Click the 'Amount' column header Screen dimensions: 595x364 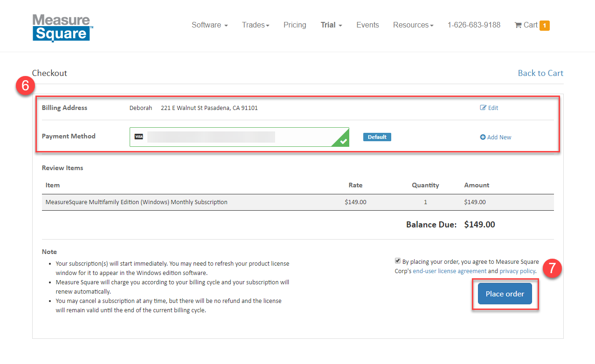click(x=477, y=185)
